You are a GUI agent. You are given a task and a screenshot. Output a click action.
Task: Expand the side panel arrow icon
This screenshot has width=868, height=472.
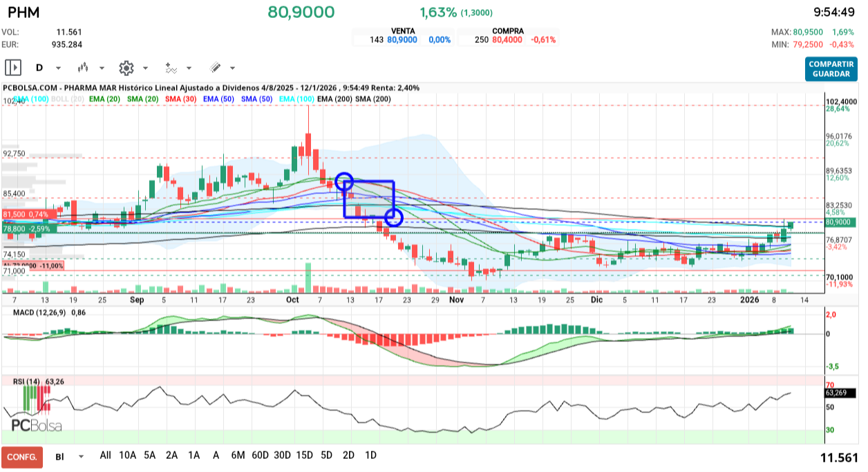[14, 67]
